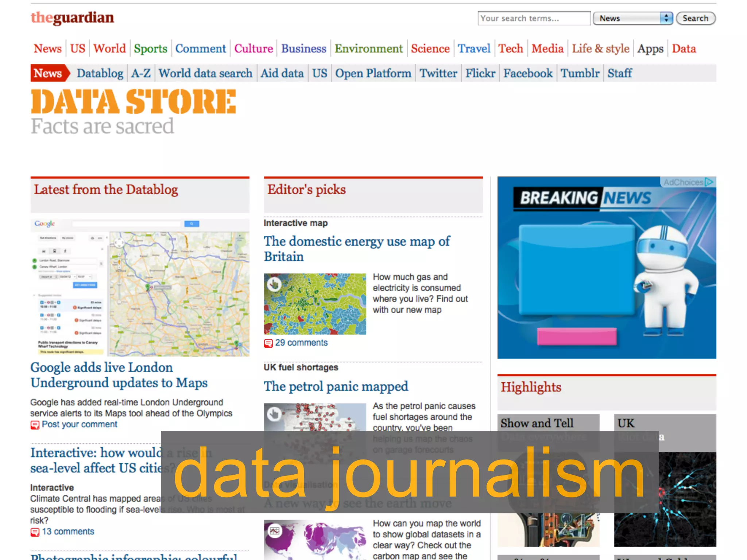This screenshot has height=560, width=747.
Task: Go to the Travel section
Action: pos(474,48)
